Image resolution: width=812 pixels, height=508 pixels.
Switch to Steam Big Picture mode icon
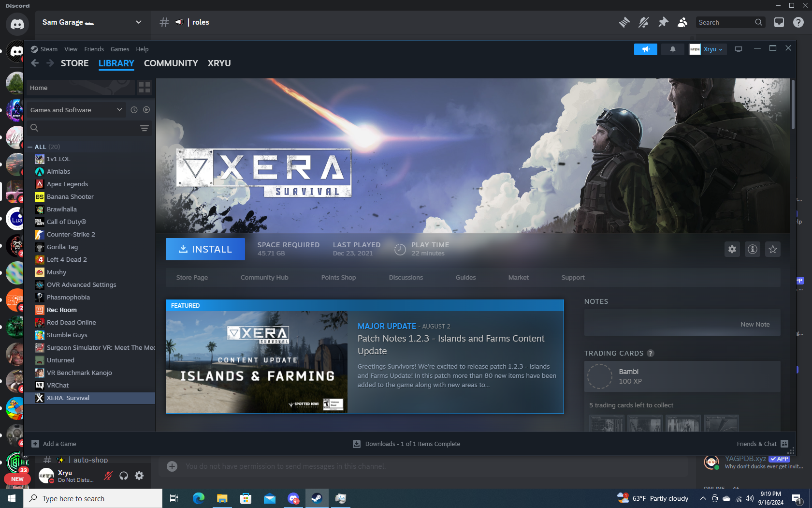tap(739, 49)
